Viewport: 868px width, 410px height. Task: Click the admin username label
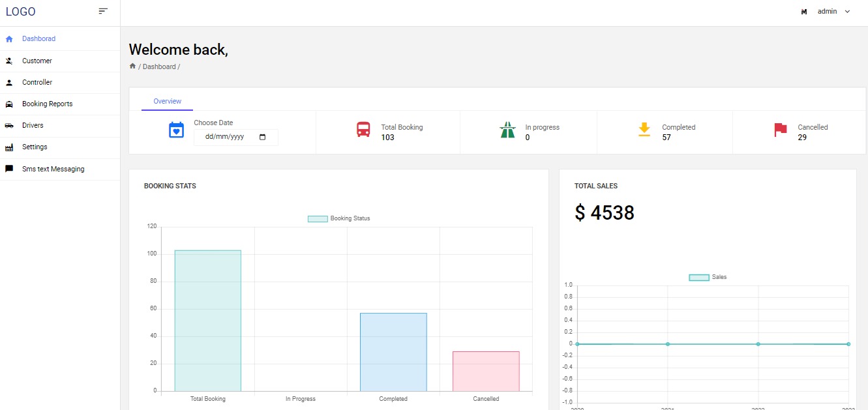[x=827, y=12]
